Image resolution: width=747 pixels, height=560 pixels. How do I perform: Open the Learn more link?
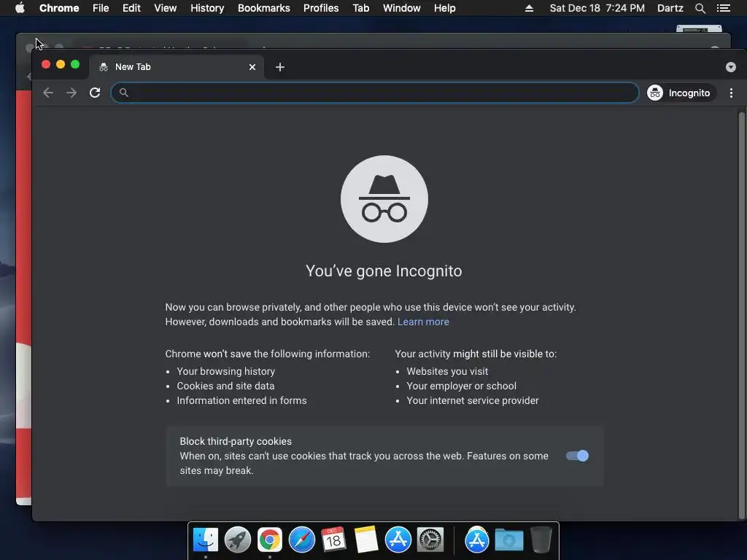[x=423, y=322]
